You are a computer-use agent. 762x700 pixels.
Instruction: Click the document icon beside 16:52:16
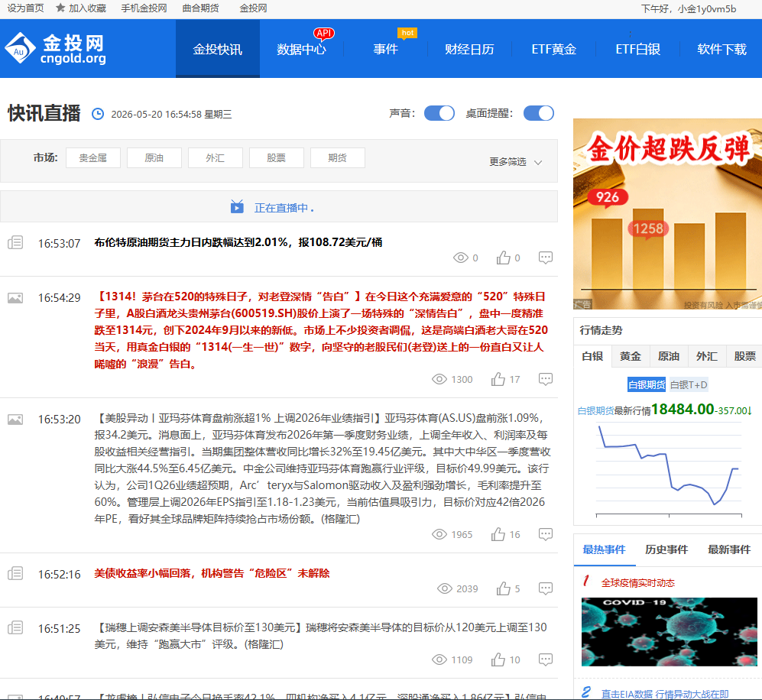[15, 574]
